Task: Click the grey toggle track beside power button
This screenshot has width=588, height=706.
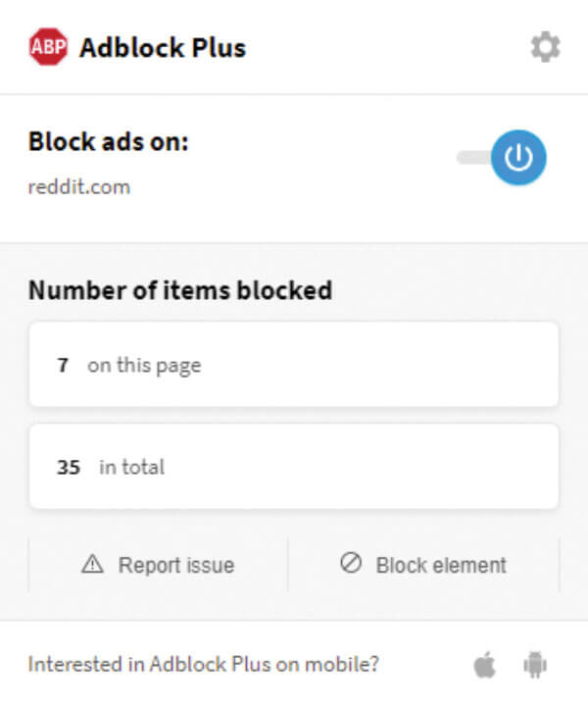Action: [x=471, y=157]
